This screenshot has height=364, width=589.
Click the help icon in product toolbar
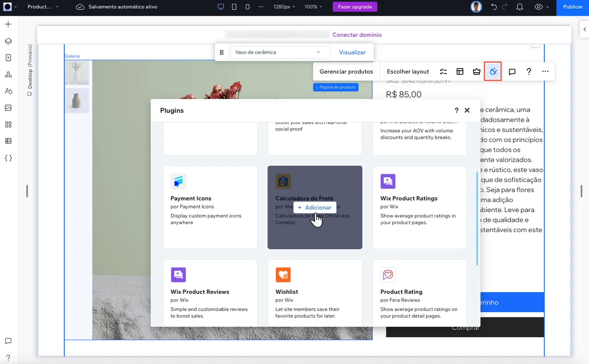tap(529, 72)
